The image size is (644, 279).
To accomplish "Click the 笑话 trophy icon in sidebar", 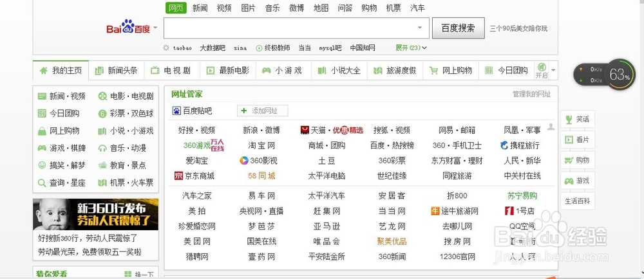I will click(x=569, y=119).
